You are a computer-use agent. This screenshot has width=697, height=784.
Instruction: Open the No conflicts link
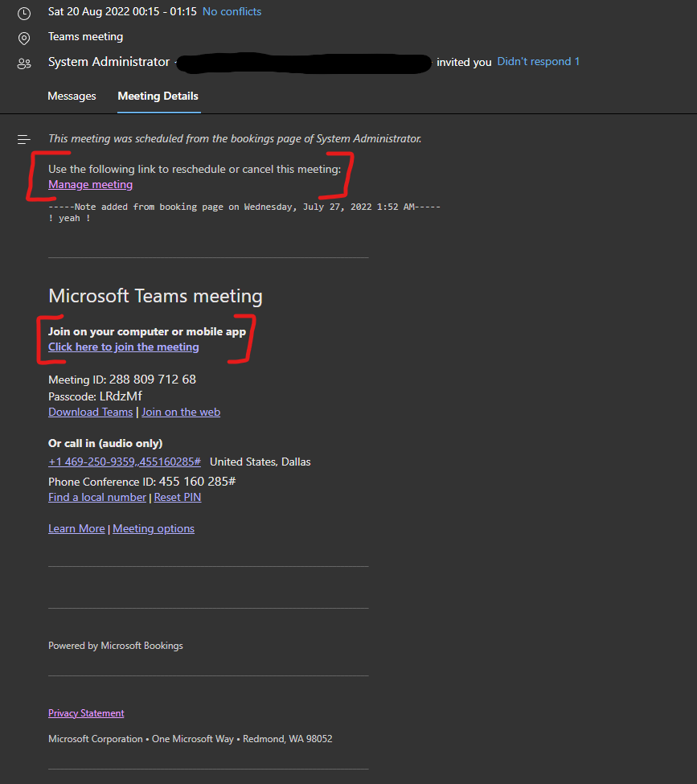click(232, 11)
